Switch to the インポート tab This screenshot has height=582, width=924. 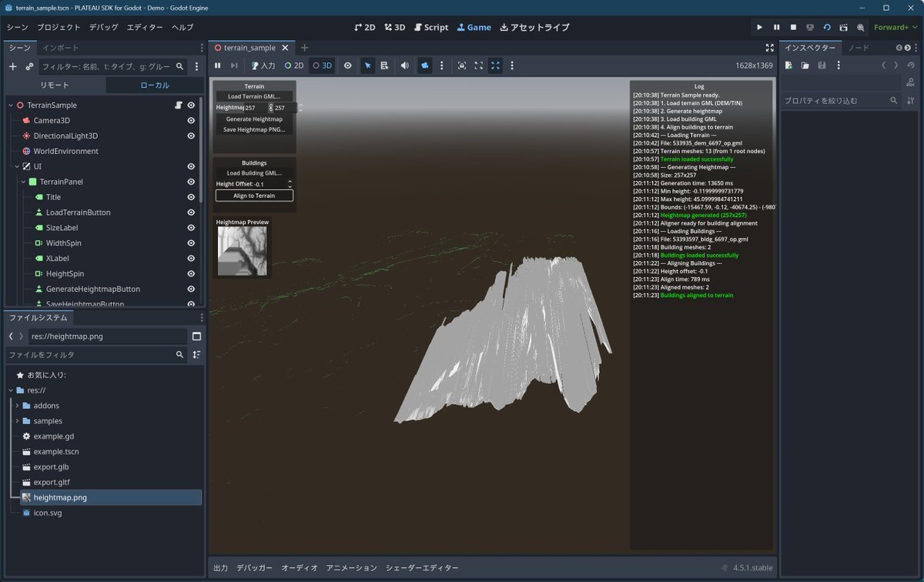point(60,48)
